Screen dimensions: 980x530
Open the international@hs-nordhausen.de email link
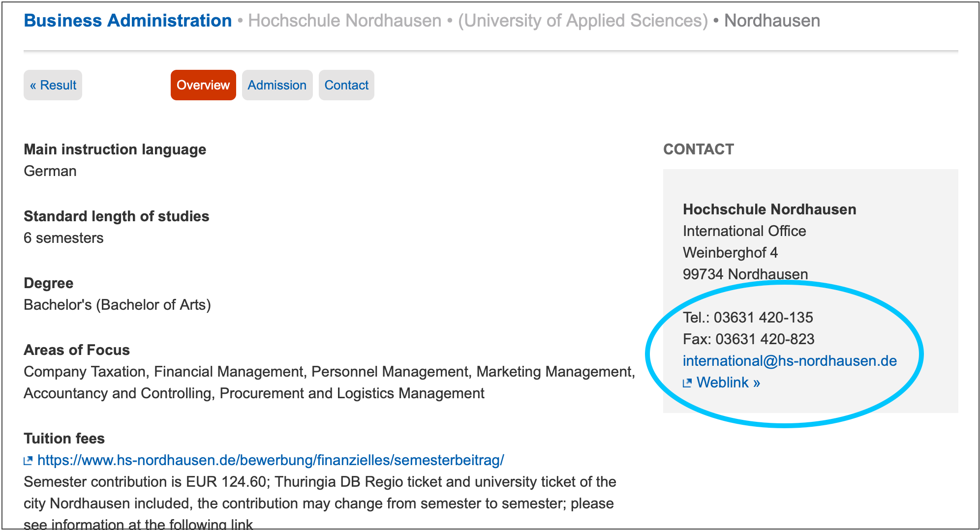tap(790, 361)
